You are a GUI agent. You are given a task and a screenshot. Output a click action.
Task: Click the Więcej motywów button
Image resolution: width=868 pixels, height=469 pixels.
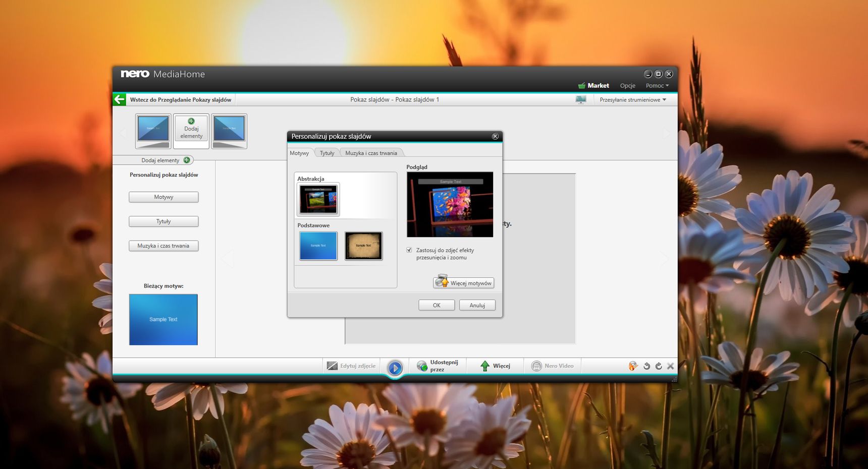(463, 283)
